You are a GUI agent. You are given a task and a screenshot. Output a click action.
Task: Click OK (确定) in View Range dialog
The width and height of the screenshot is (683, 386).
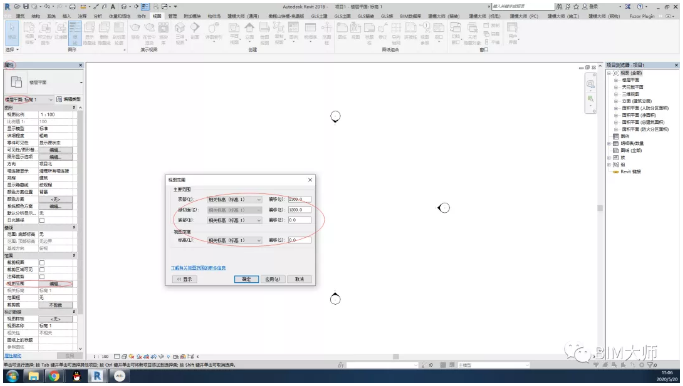click(247, 279)
